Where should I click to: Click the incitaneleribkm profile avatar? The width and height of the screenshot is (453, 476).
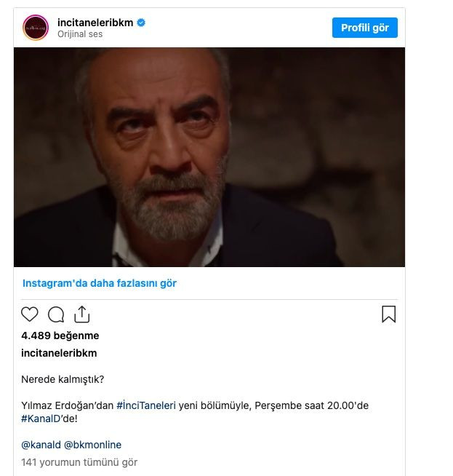tap(36, 28)
